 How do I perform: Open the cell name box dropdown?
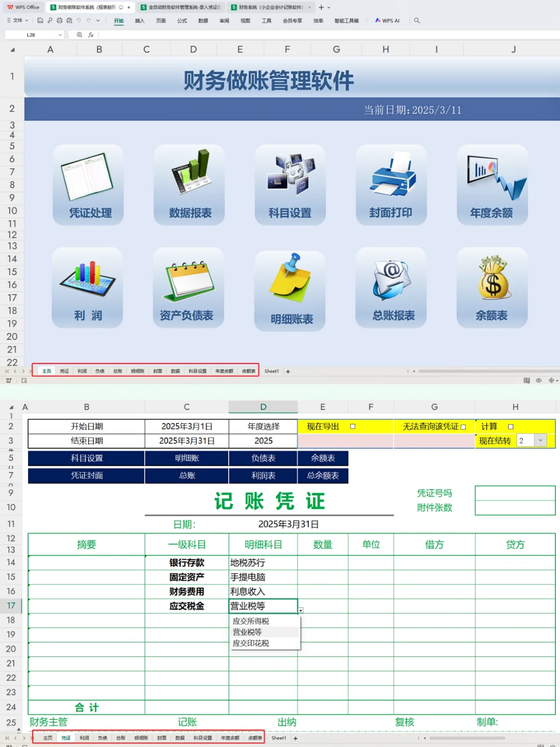click(x=60, y=35)
